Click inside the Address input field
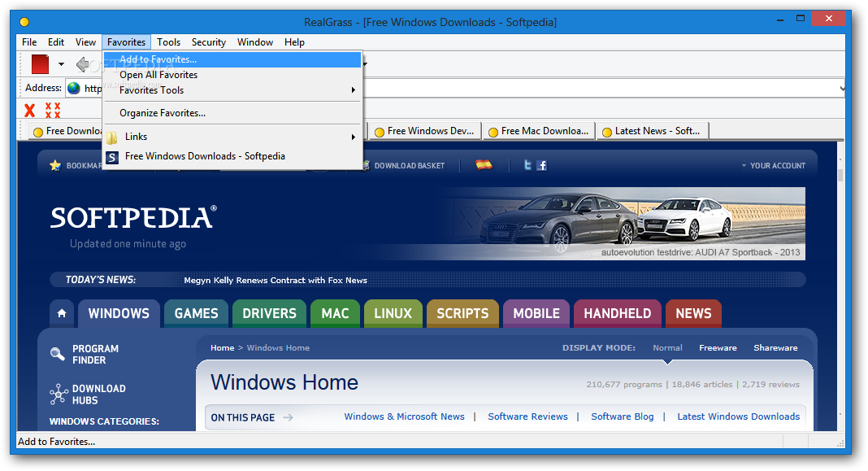 (454, 88)
